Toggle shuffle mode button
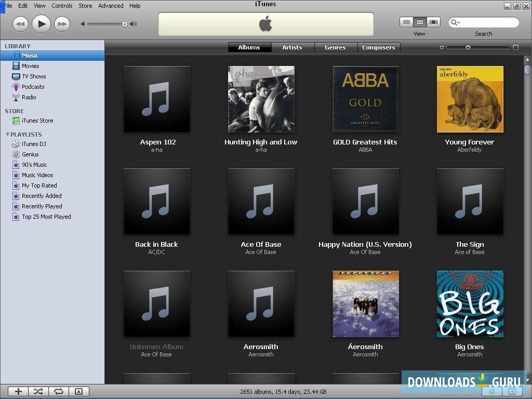 coord(38,392)
